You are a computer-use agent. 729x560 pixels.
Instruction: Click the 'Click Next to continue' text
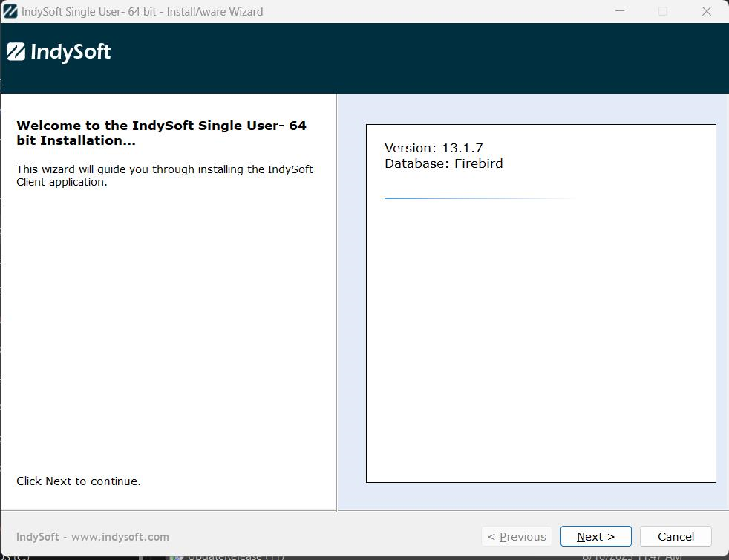coord(79,481)
